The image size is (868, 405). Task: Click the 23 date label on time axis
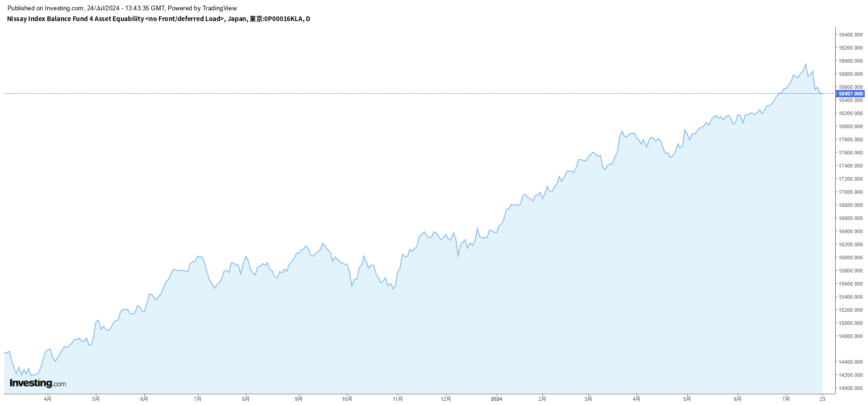(x=822, y=399)
